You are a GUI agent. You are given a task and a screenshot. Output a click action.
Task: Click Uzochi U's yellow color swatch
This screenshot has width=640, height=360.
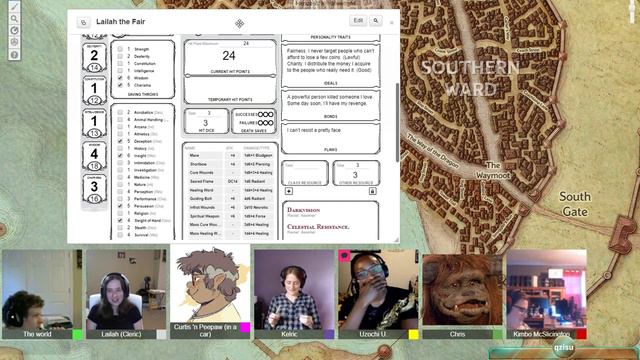413,335
